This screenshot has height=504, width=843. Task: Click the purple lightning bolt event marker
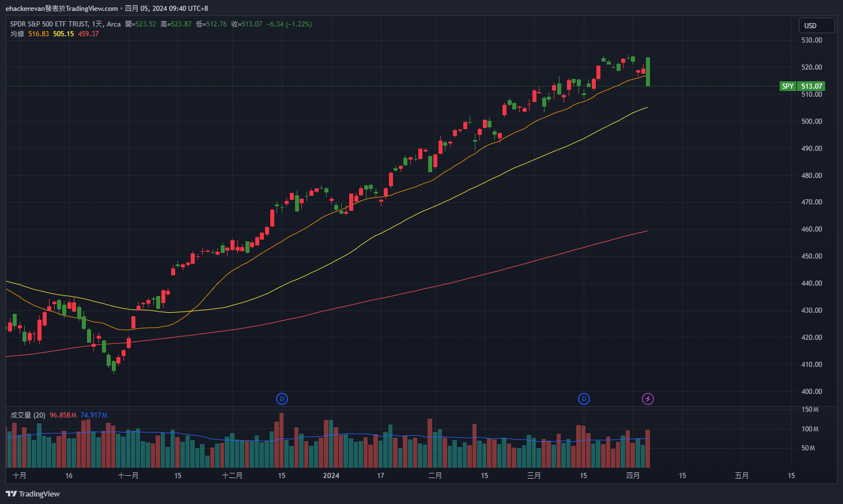point(648,399)
